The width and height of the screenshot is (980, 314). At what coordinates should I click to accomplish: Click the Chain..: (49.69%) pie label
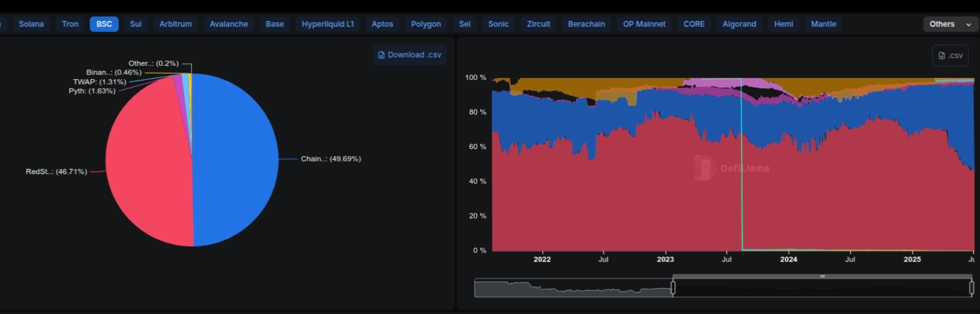330,158
